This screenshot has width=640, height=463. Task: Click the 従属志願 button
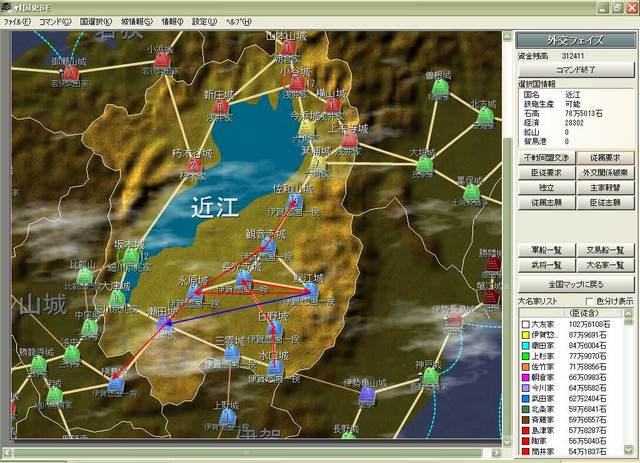click(547, 203)
